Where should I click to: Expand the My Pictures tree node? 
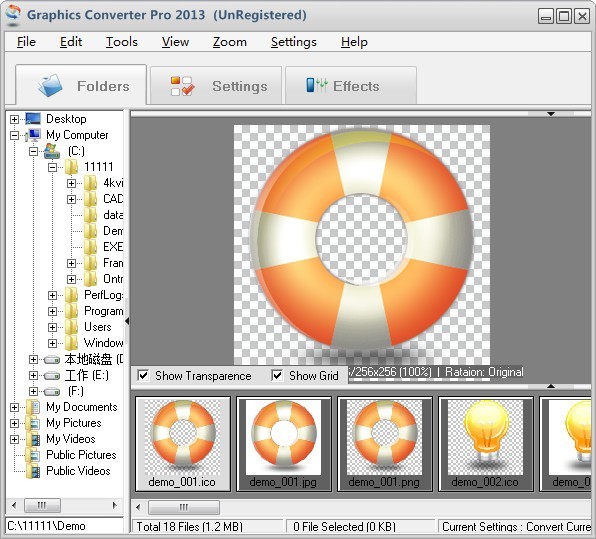(x=14, y=423)
